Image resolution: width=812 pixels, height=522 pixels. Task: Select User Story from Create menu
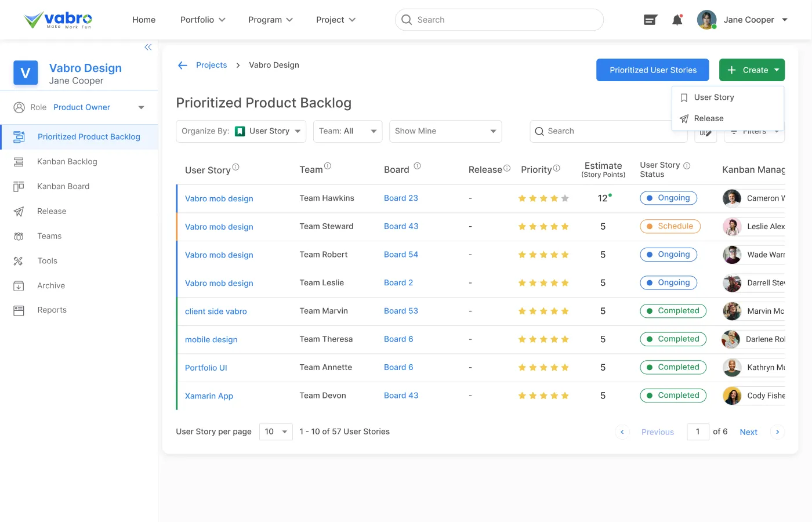pos(714,97)
